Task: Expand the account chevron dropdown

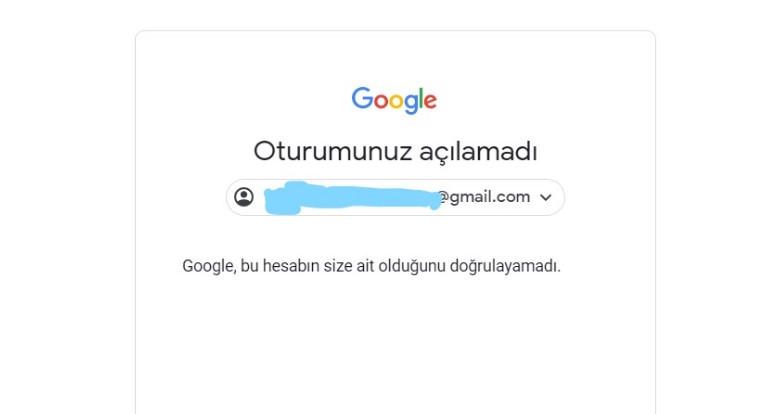Action: [x=546, y=197]
